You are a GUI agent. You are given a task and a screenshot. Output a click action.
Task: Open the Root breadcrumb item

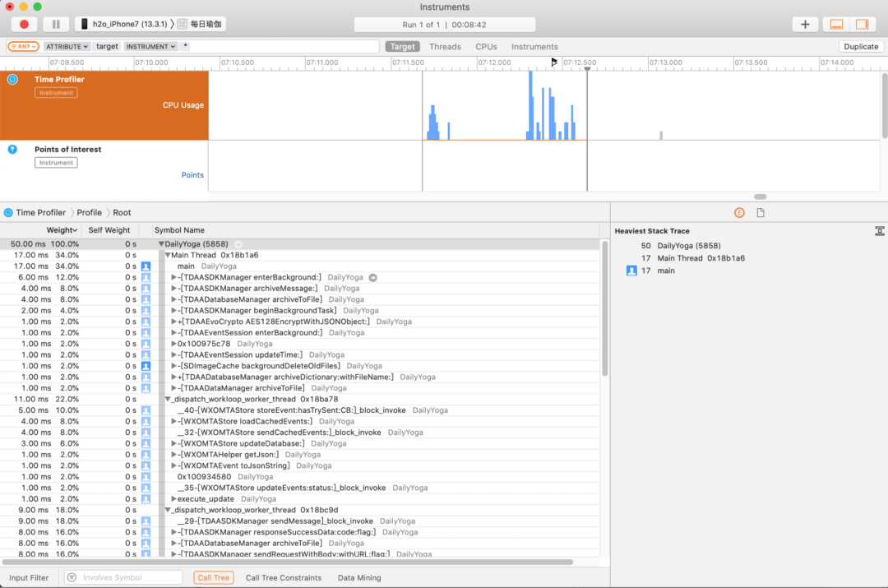[122, 212]
